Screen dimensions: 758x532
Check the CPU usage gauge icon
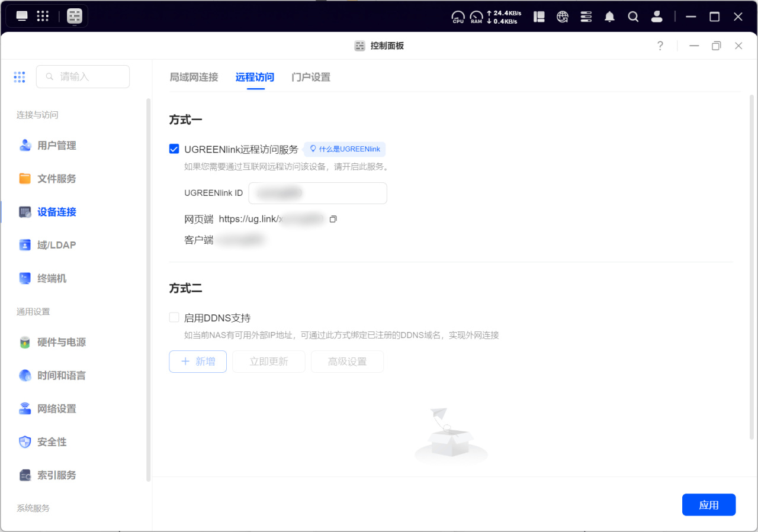tap(458, 17)
